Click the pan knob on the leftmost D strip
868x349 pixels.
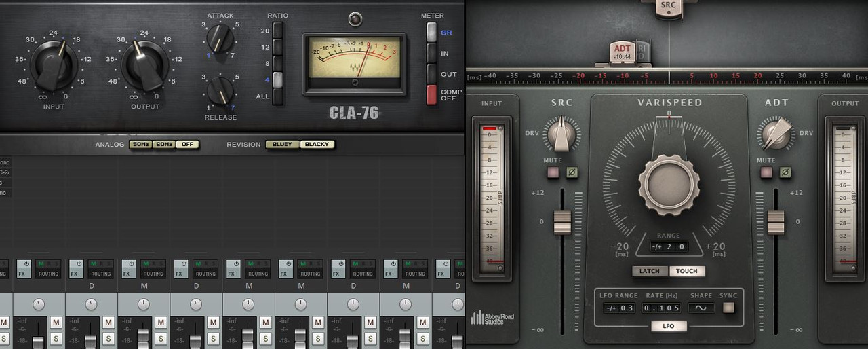tap(91, 304)
